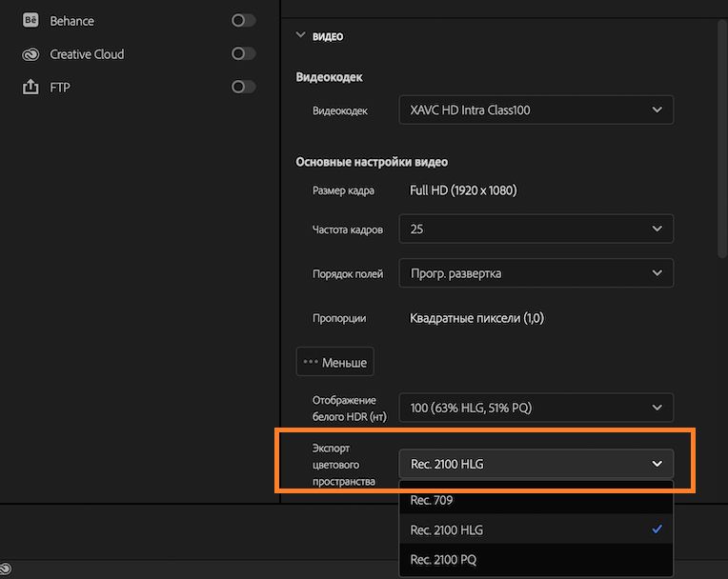
Task: Choose the Rec. 2100 HLG option
Action: pyautogui.click(x=536, y=529)
